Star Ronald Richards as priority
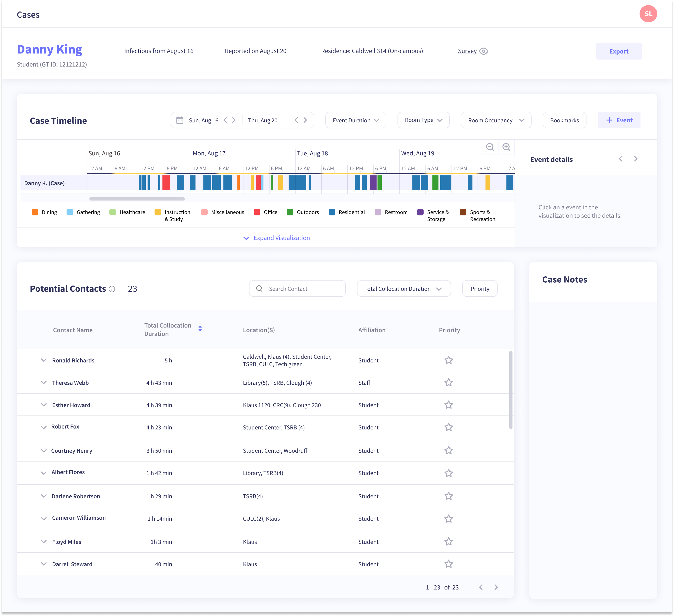The height and width of the screenshot is (616, 674). click(x=448, y=360)
